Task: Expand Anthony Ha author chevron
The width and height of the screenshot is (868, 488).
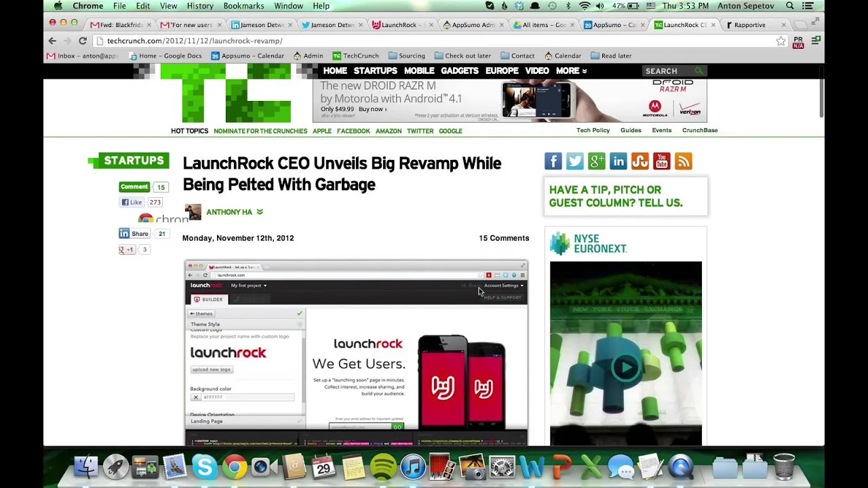Action: coord(260,212)
